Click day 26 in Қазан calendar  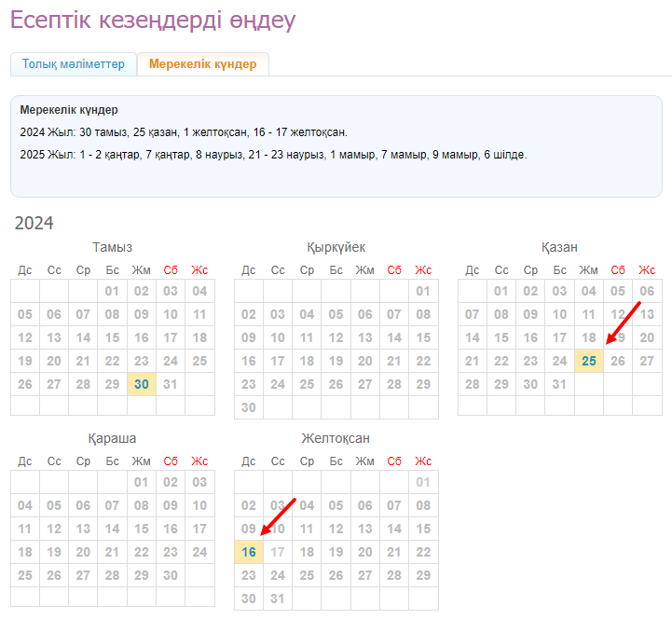(618, 361)
